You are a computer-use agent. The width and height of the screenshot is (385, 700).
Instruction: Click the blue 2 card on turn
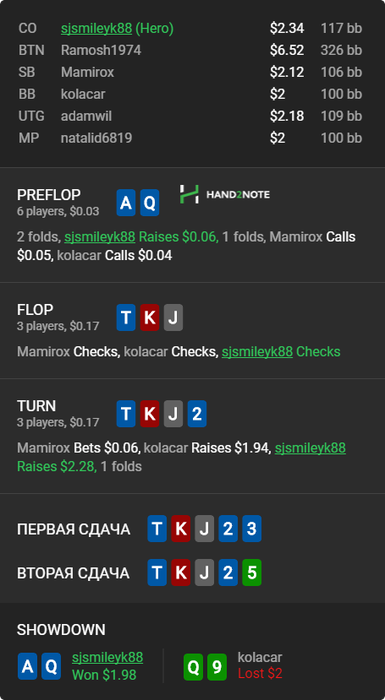point(197,414)
